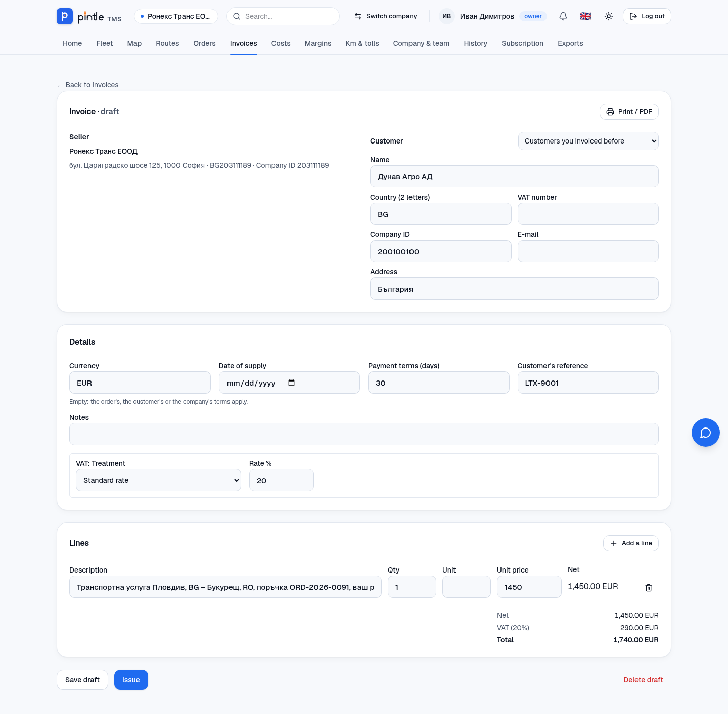Delete the invoice line with the trash icon

(x=649, y=587)
